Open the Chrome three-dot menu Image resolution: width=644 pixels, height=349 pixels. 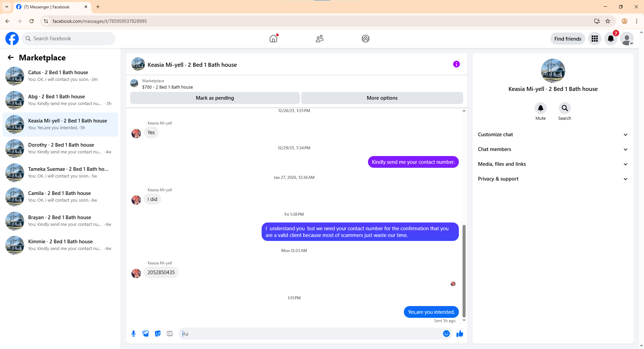point(637,21)
